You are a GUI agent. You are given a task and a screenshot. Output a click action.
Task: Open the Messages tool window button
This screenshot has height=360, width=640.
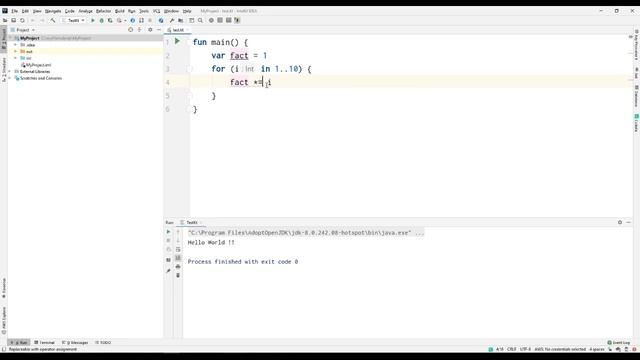75,342
